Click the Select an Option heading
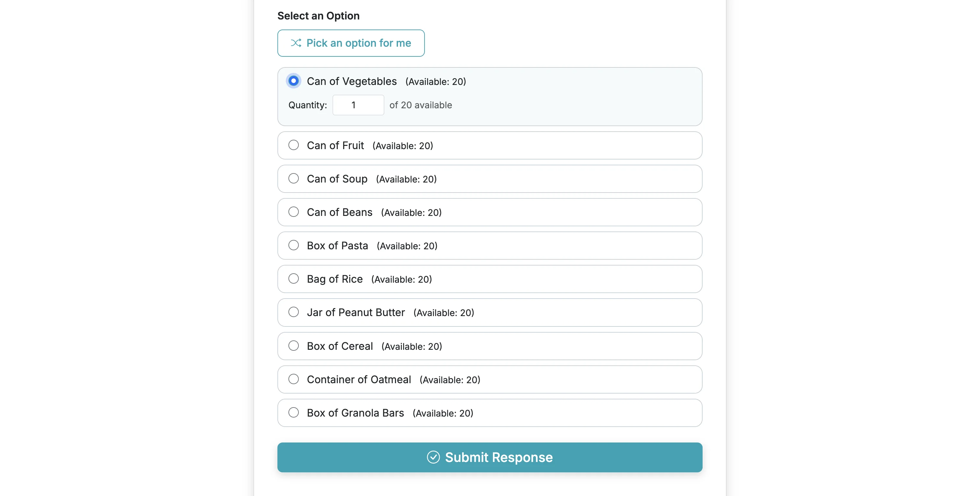The height and width of the screenshot is (496, 980). (x=319, y=16)
